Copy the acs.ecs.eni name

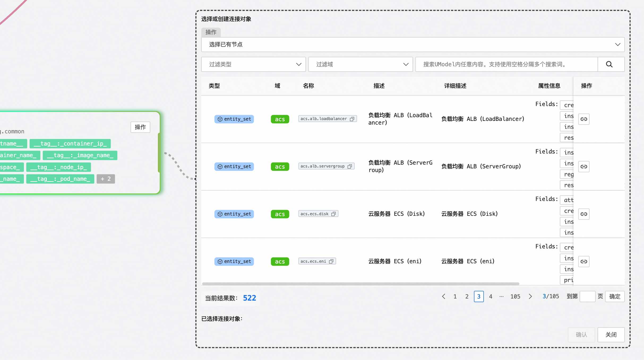[x=331, y=261]
